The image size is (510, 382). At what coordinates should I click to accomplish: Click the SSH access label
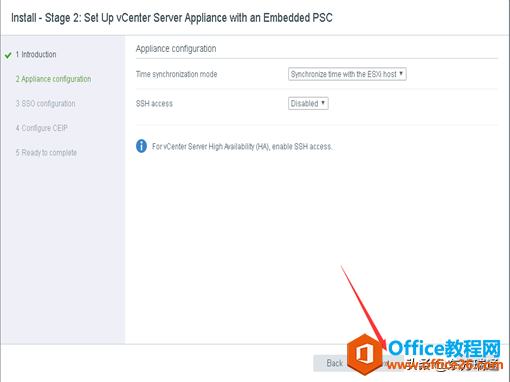point(154,104)
